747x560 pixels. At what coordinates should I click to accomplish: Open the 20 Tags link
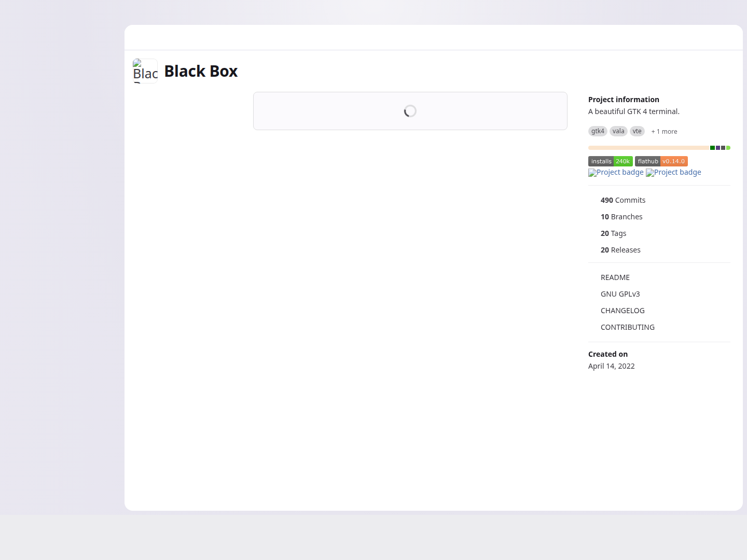(x=613, y=233)
